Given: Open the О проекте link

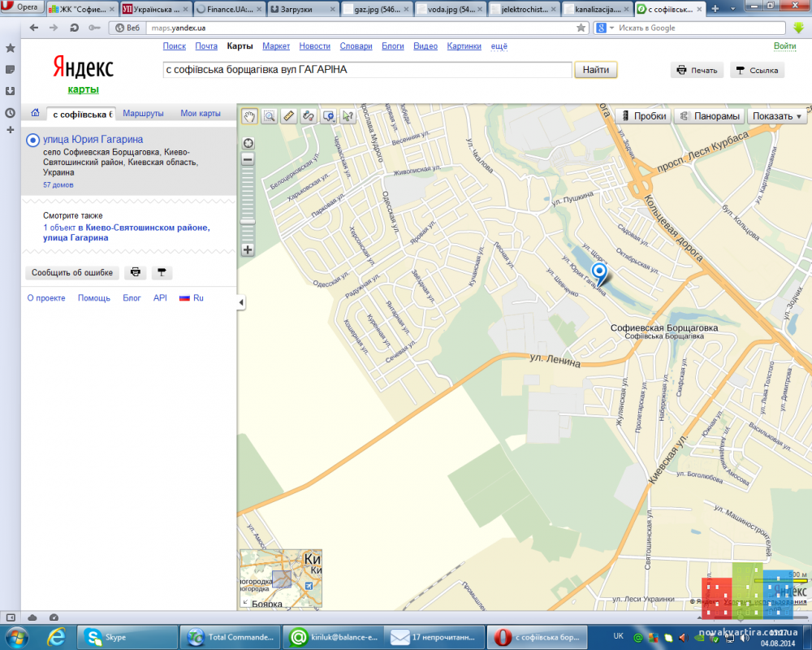Looking at the screenshot, I should click(x=46, y=298).
